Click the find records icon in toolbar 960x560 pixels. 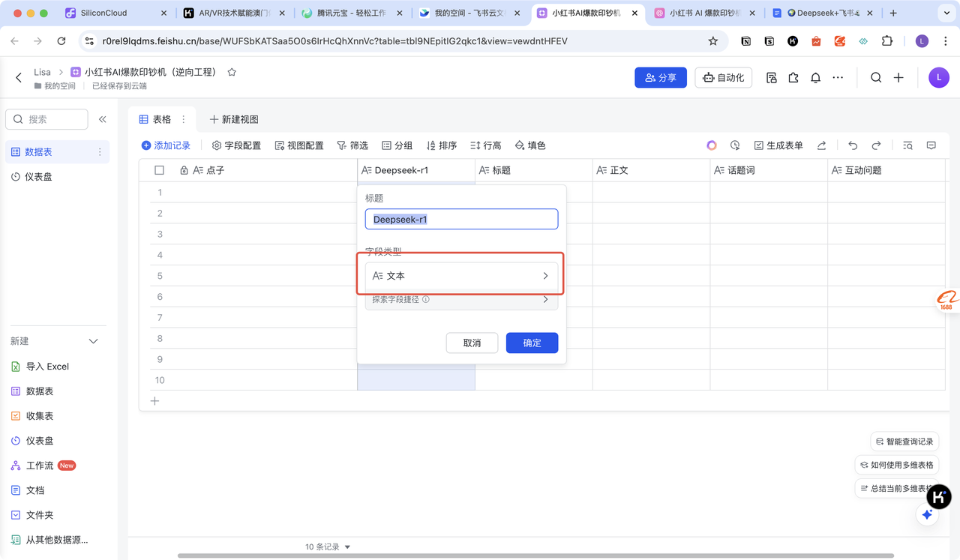click(x=907, y=145)
